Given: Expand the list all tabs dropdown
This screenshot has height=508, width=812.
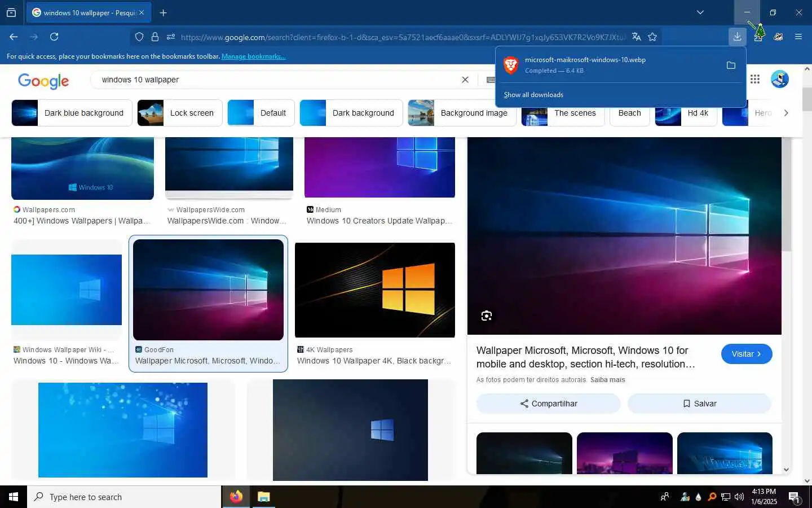Looking at the screenshot, I should coord(700,12).
